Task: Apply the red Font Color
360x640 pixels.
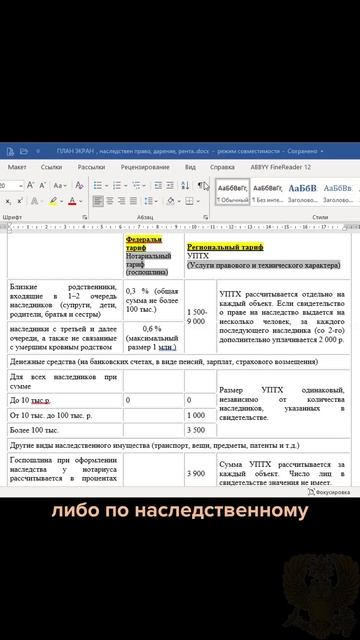Action: point(72,201)
